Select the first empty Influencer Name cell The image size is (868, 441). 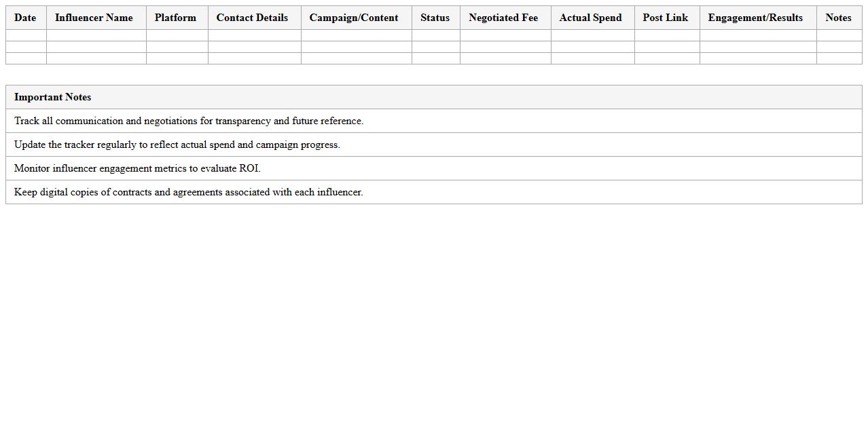(x=94, y=36)
